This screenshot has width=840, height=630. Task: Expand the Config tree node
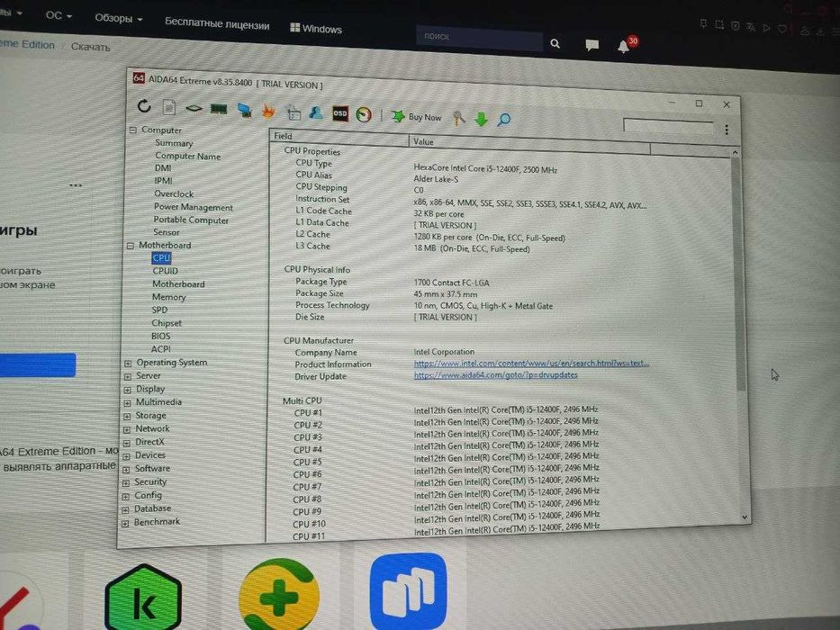(x=125, y=497)
